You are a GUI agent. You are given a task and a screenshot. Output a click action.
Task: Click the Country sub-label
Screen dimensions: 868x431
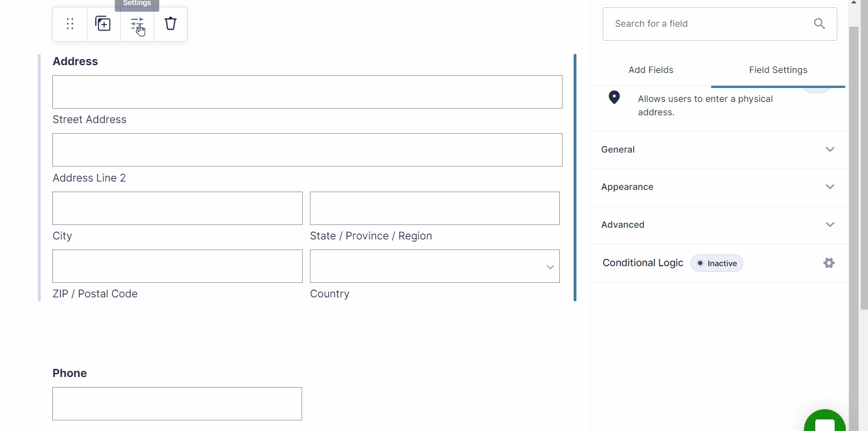[329, 294]
